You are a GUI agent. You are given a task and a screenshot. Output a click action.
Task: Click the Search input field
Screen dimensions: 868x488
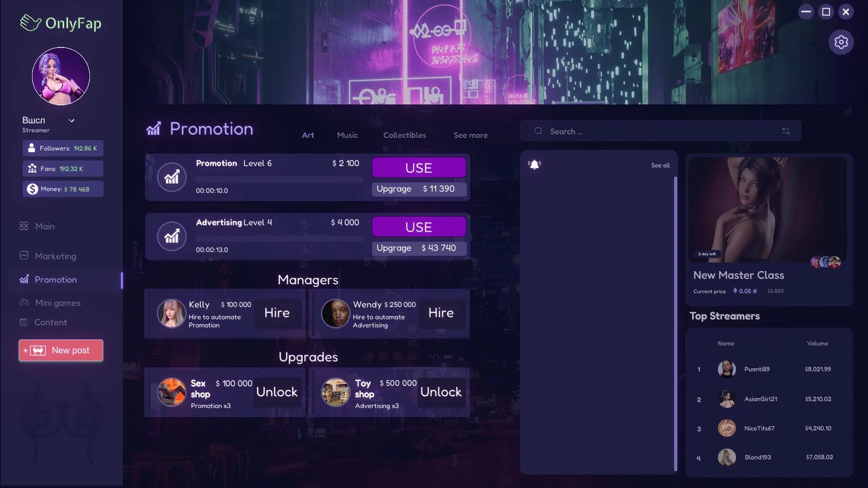pos(661,131)
